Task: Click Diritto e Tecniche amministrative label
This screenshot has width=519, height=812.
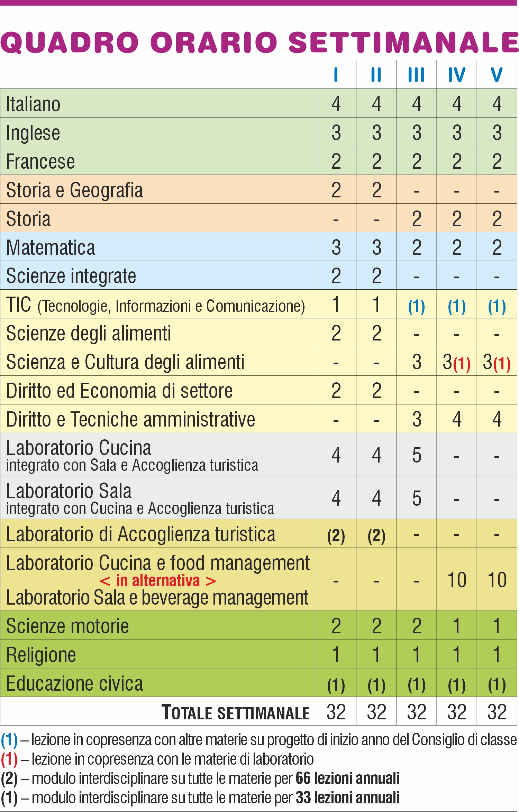Action: pos(131,419)
